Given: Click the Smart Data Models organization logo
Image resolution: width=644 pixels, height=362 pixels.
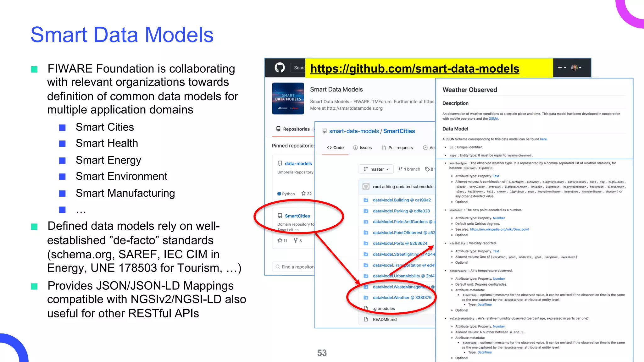Looking at the screenshot, I should (288, 98).
